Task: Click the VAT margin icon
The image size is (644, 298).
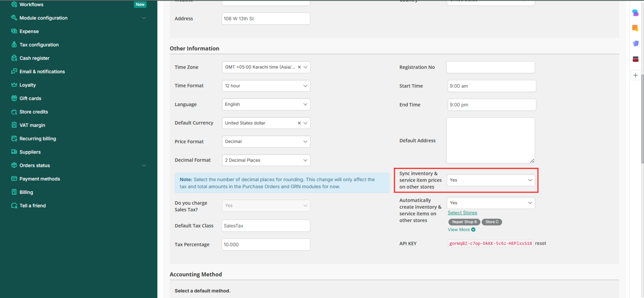Action: tap(14, 125)
